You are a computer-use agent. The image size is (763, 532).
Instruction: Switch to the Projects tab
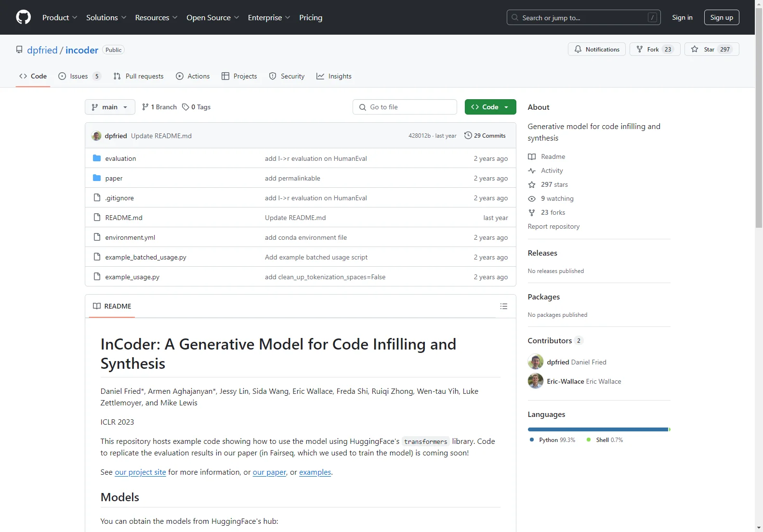[239, 76]
